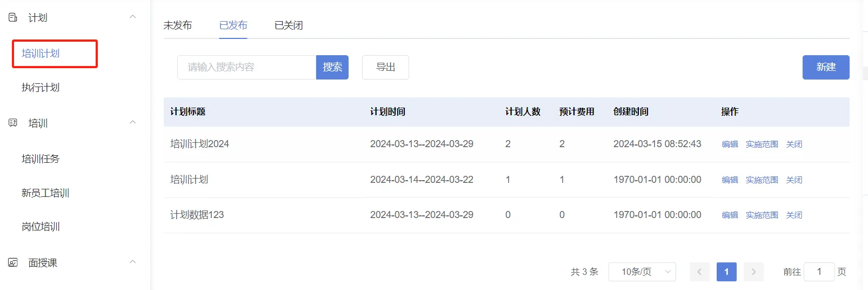Click 实施范围 for 计划数据123 row
The height and width of the screenshot is (290, 868).
click(762, 215)
